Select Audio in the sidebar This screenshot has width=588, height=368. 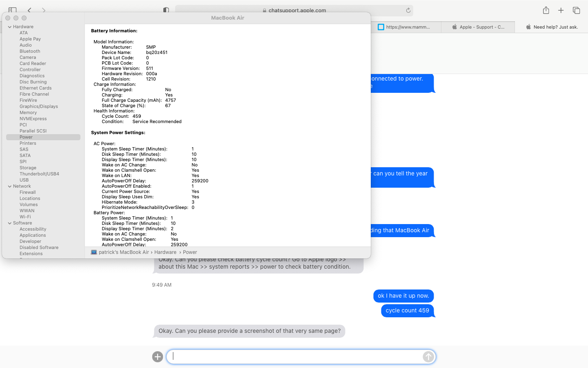pyautogui.click(x=26, y=45)
